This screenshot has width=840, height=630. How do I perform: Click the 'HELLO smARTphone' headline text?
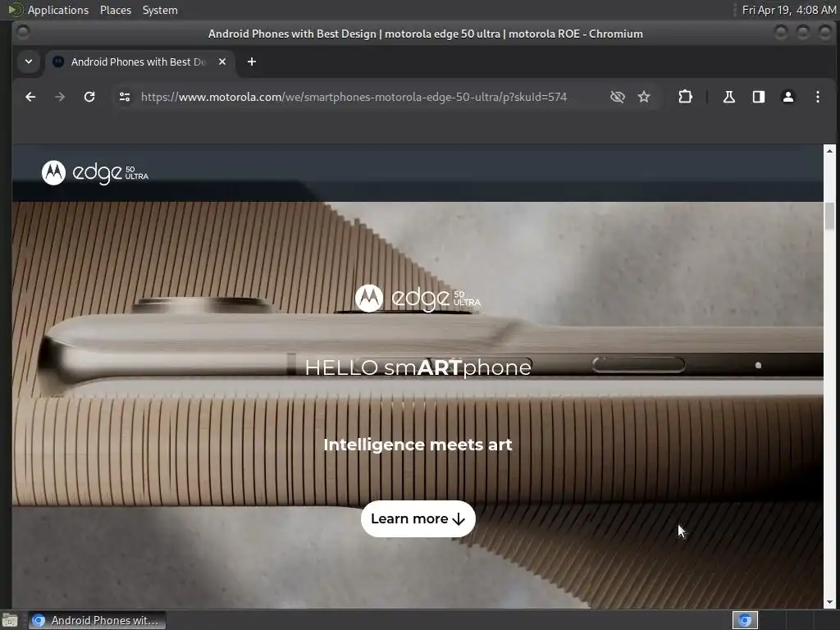pyautogui.click(x=418, y=367)
